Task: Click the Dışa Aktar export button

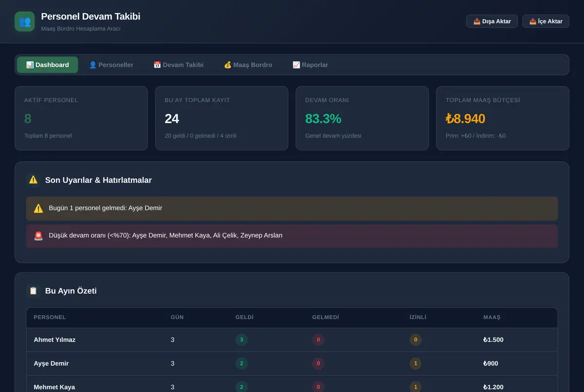Action: click(492, 21)
